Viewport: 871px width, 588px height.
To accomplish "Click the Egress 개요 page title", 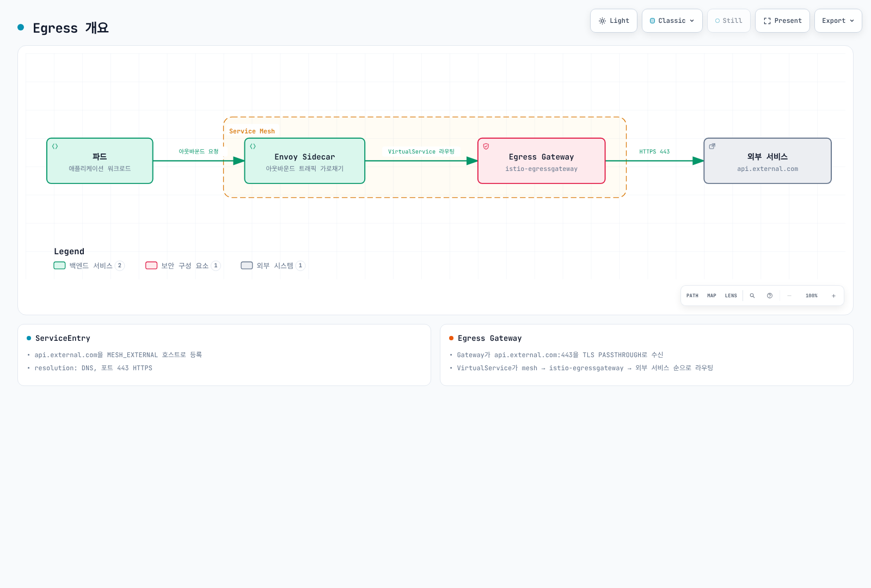I will (x=71, y=28).
